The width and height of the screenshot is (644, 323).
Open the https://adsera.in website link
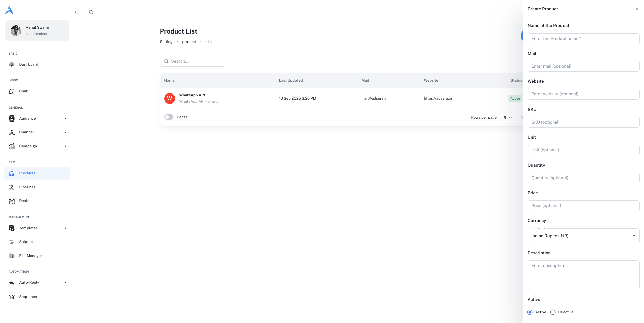438,99
